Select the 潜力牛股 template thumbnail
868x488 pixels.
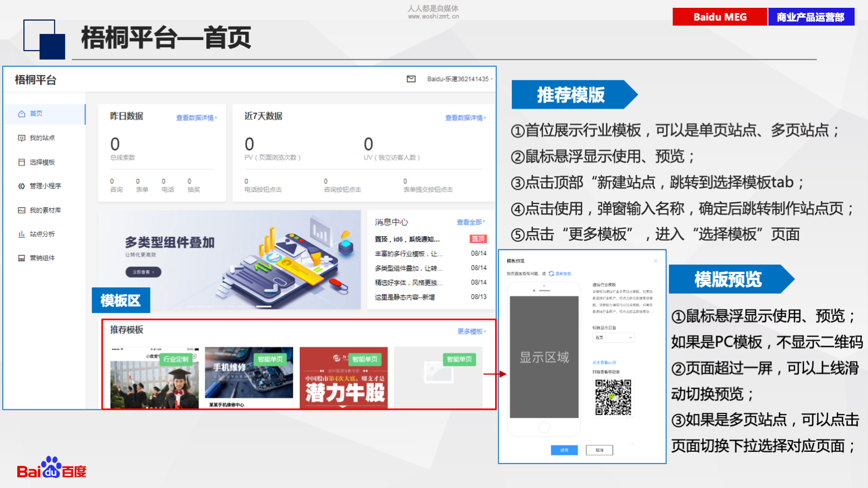click(343, 378)
